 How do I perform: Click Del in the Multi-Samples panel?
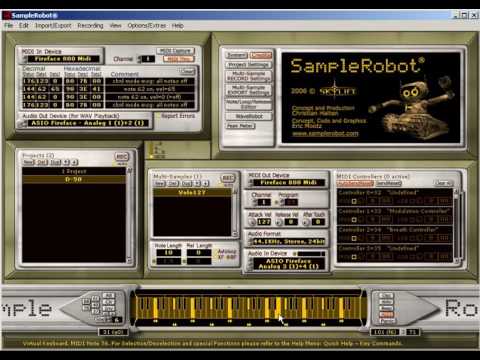pyautogui.click(x=173, y=184)
